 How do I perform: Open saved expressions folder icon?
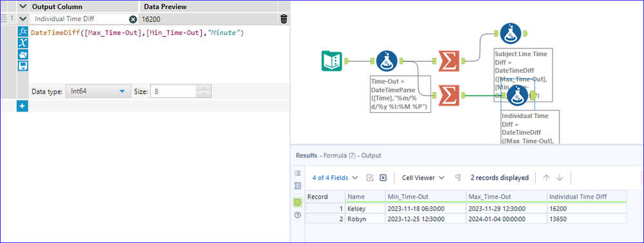pyautogui.click(x=23, y=55)
